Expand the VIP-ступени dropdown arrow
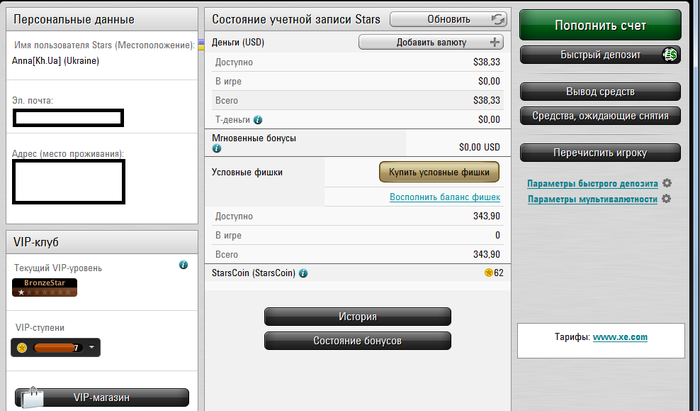The height and width of the screenshot is (411, 700). 92,347
